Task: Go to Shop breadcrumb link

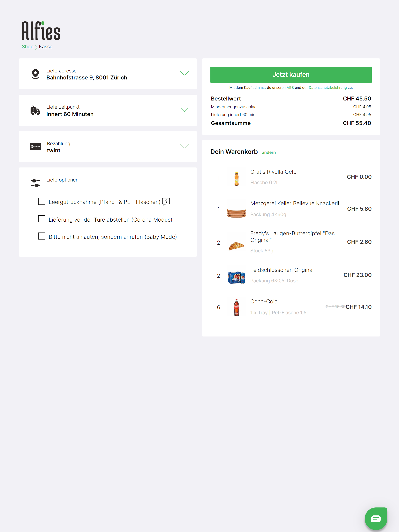Action: (28, 47)
